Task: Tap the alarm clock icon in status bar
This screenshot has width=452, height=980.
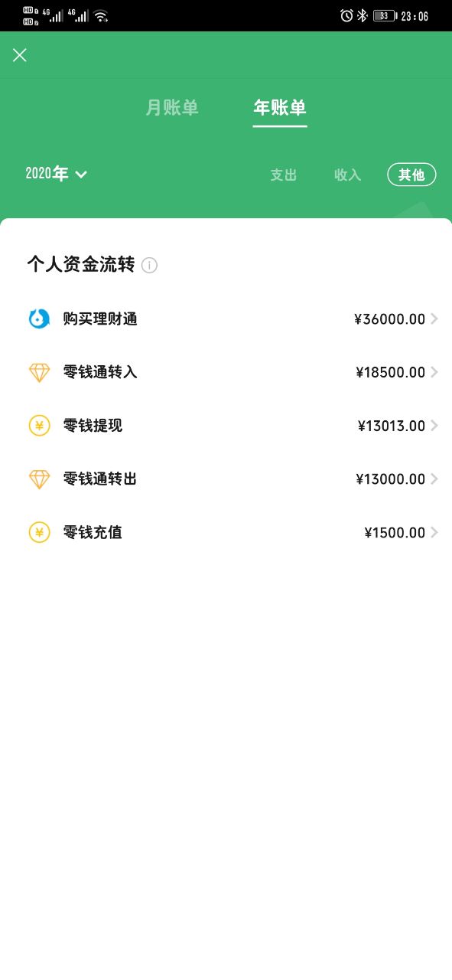Action: click(x=346, y=15)
